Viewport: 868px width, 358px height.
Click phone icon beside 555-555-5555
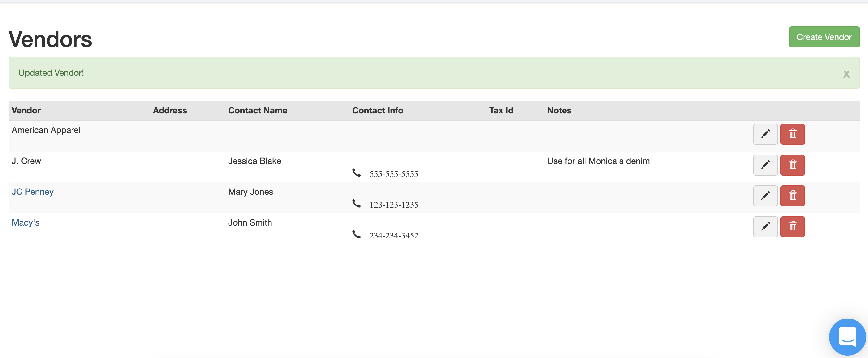click(x=357, y=173)
